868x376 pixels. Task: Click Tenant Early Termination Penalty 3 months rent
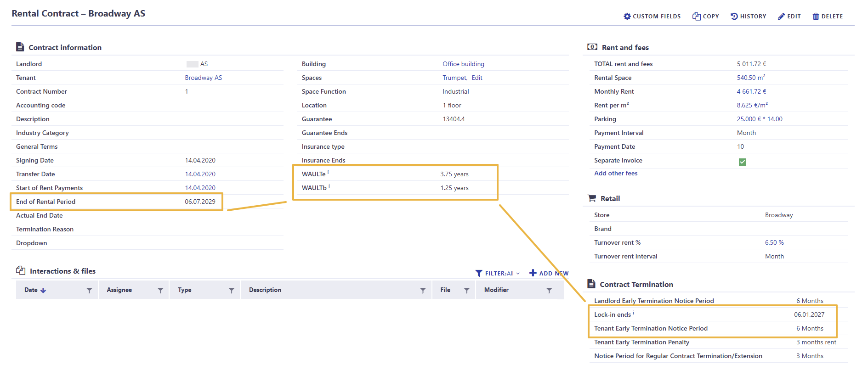[816, 342]
